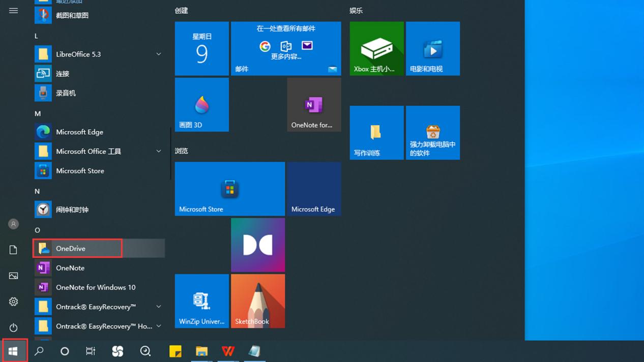Expand the Microsoft Office 工具 folder chevron
This screenshot has width=644, height=362.
coord(158,152)
